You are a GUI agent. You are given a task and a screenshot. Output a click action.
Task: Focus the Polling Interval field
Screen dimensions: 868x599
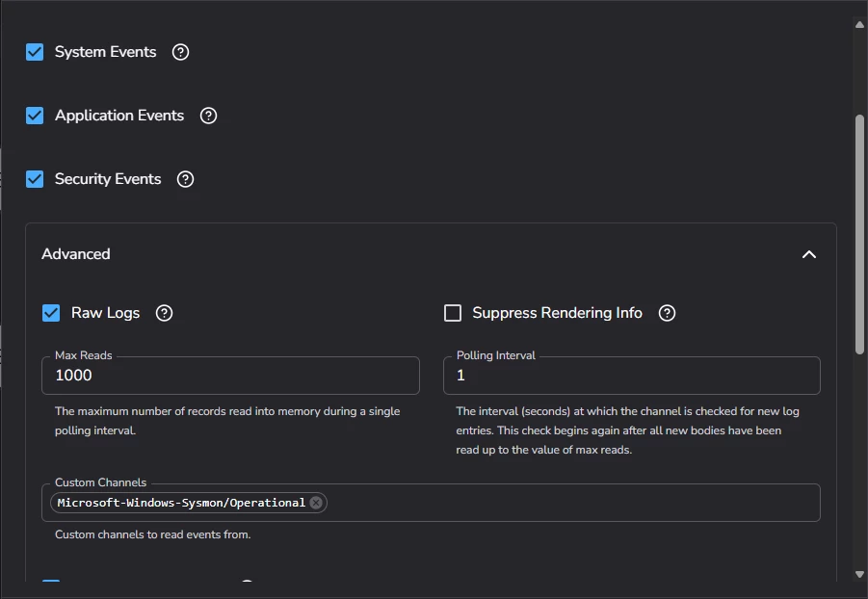[x=631, y=376]
